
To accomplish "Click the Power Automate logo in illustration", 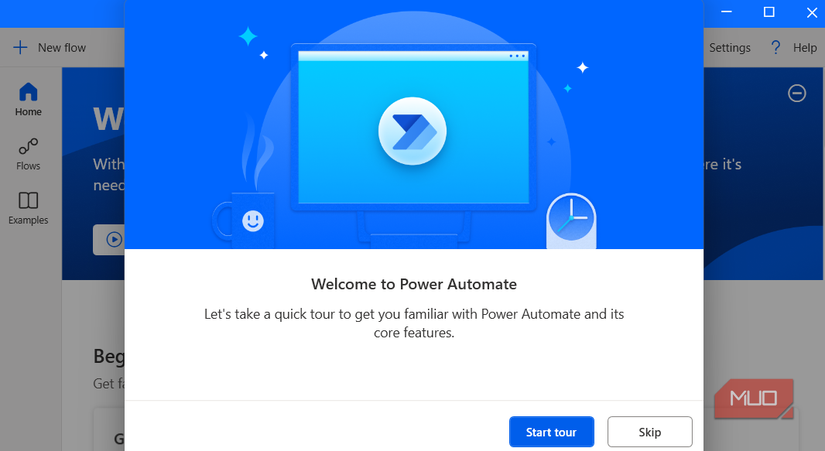I will tap(412, 131).
